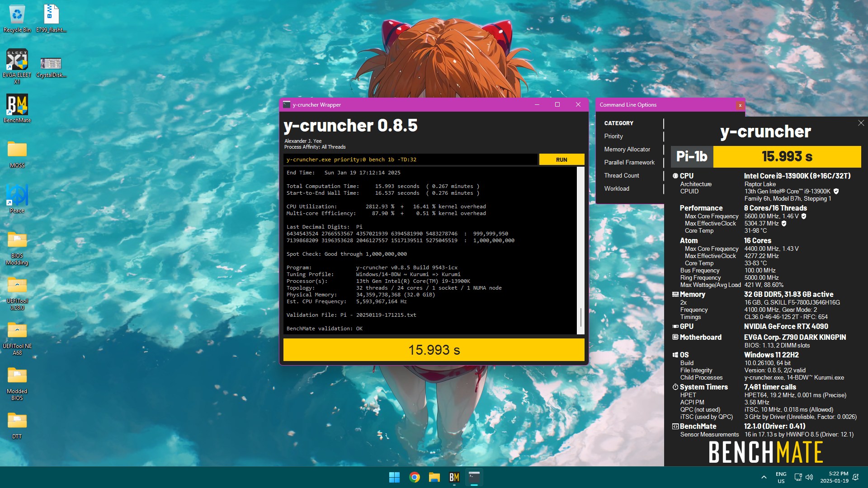
Task: Show hidden system tray icons
Action: (x=764, y=477)
